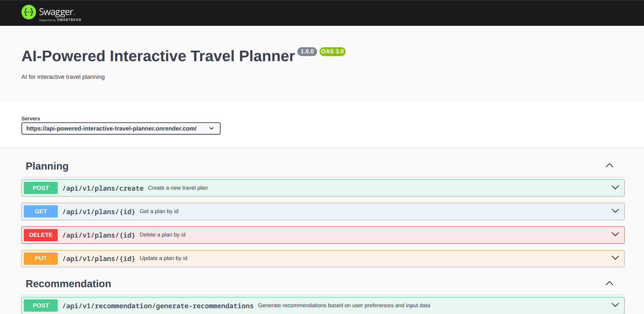Click the 'Supported by SMARTBEAR' text
This screenshot has width=644, height=314.
pos(60,20)
